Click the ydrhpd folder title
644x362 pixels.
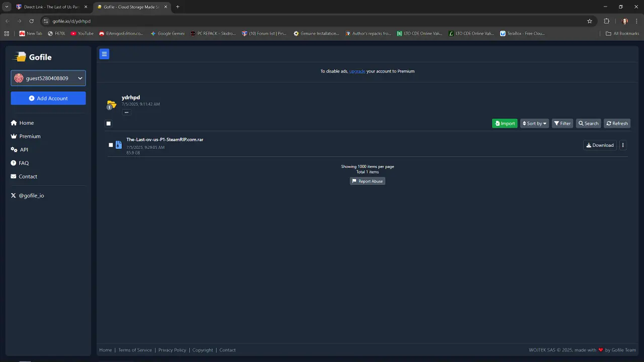[x=131, y=98]
